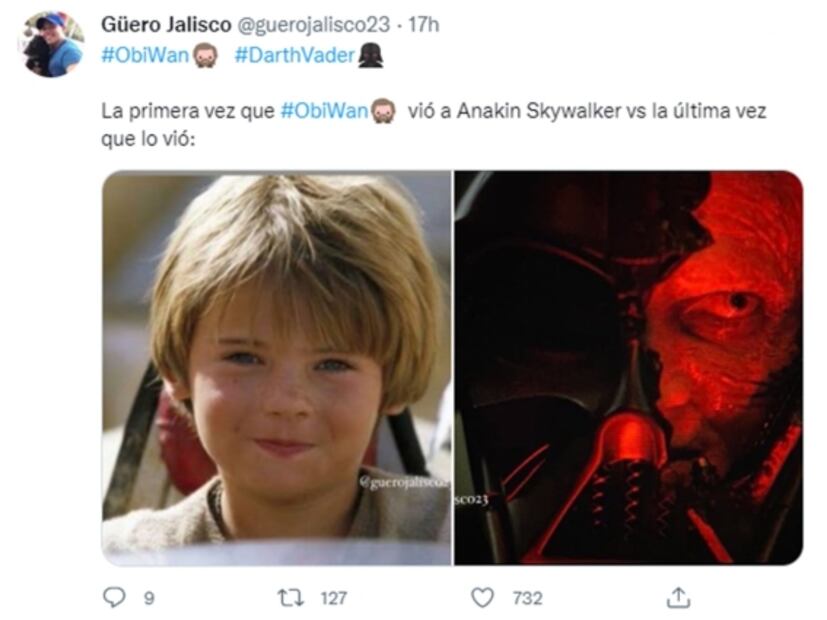Viewport: 827px width, 620px height.
Task: Click the reply speech bubble icon
Action: coord(113,597)
